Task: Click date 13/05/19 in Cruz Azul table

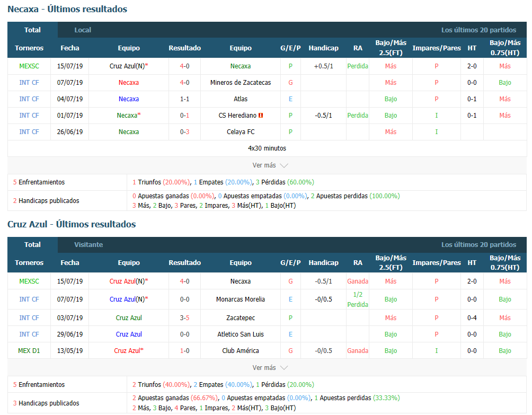Action: (x=70, y=350)
